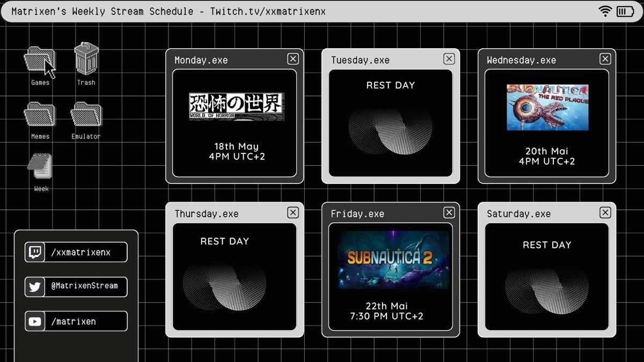Click REST DAY text in Tuesday.exe

click(x=391, y=85)
